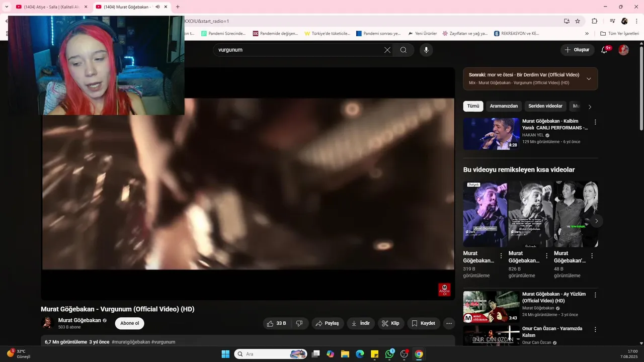The width and height of the screenshot is (644, 362).
Task: Open Murat Göğebakan channel name link
Action: pos(79,320)
